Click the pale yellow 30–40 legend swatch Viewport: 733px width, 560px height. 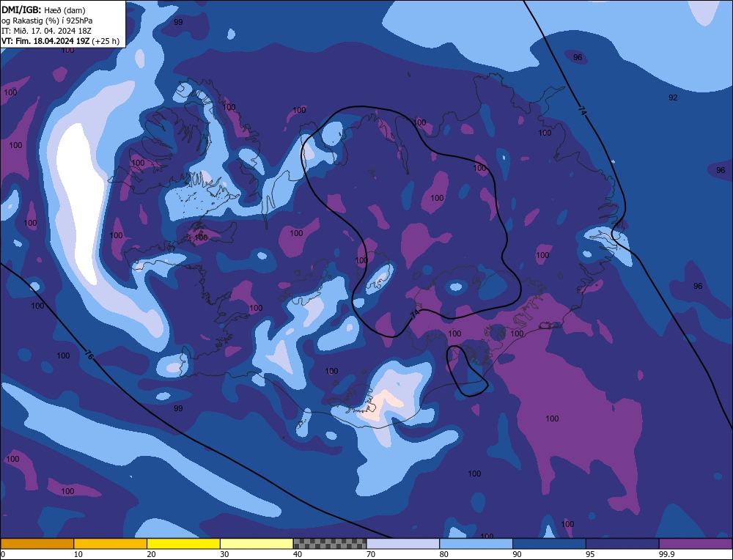click(257, 543)
